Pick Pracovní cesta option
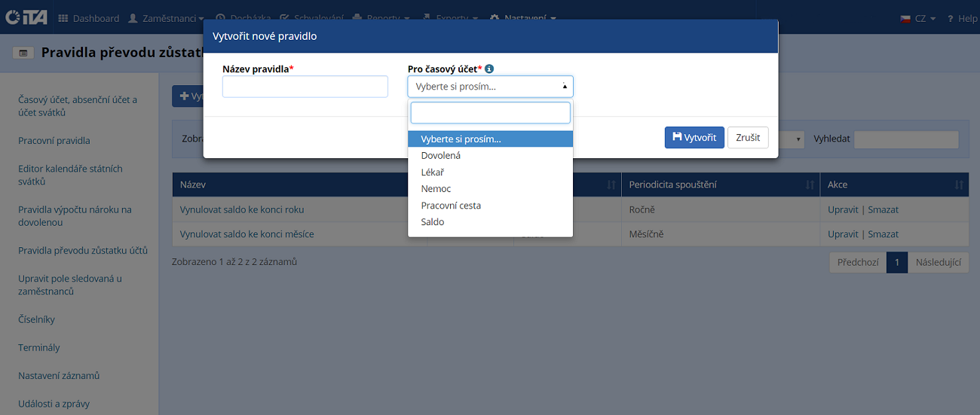Screen dimensions: 980x415 point(451,206)
